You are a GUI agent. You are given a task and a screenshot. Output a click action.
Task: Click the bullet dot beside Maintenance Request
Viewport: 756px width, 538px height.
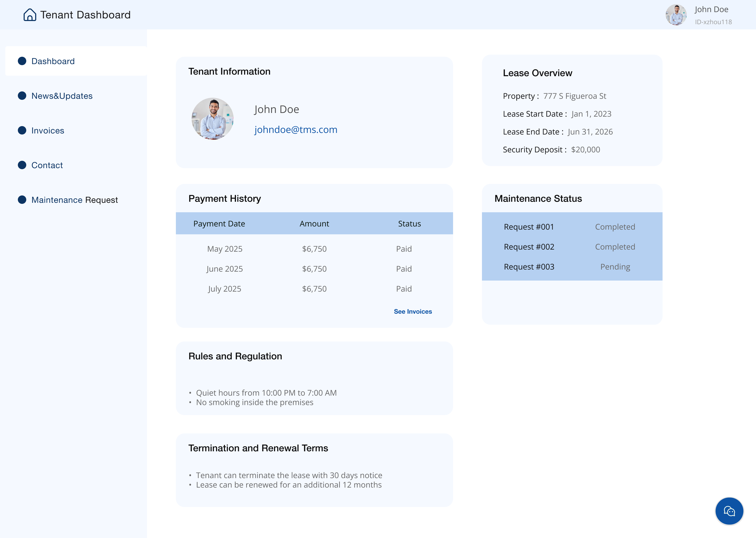click(22, 200)
